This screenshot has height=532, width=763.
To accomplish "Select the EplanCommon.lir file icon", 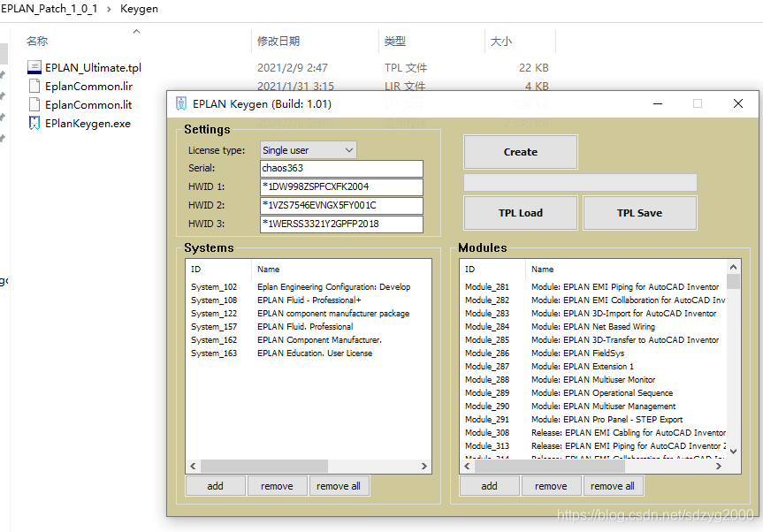I will coord(34,87).
